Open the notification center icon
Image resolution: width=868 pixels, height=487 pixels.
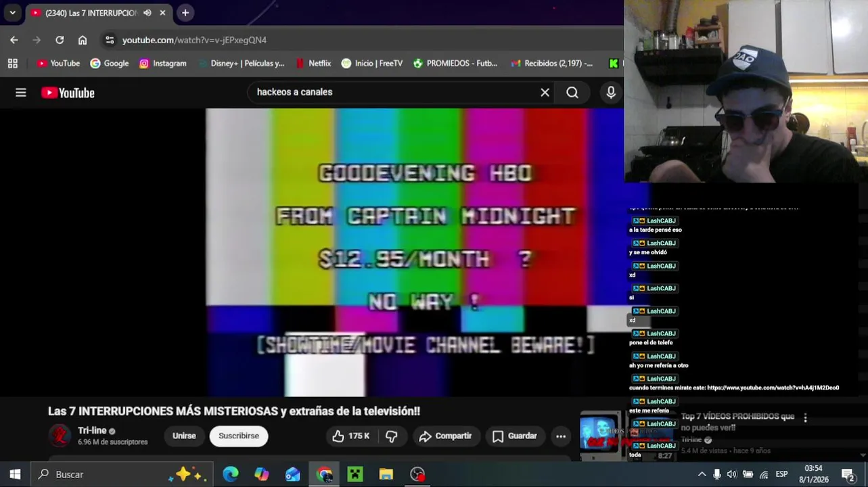pyautogui.click(x=848, y=474)
